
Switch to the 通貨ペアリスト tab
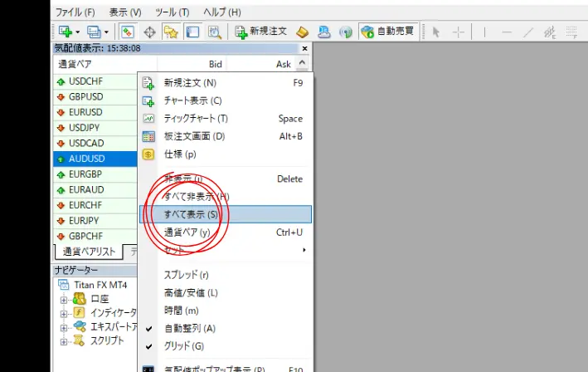[87, 251]
